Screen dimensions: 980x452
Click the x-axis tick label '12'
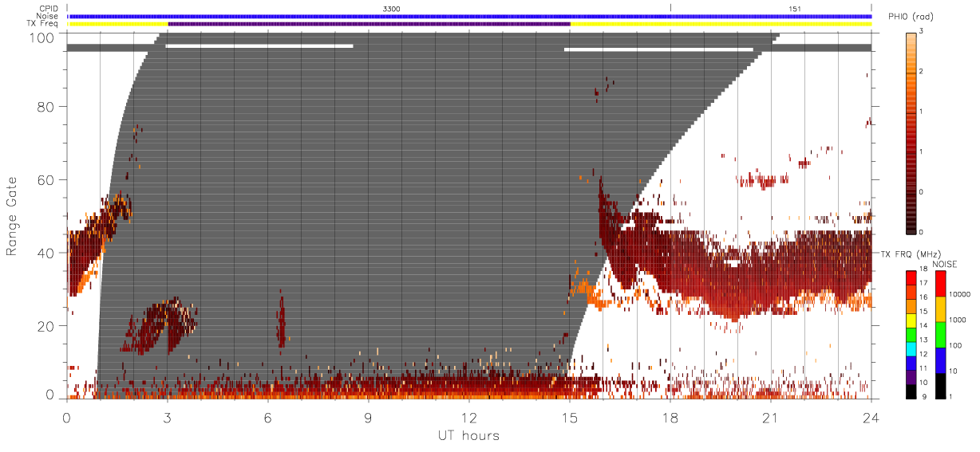tap(469, 417)
